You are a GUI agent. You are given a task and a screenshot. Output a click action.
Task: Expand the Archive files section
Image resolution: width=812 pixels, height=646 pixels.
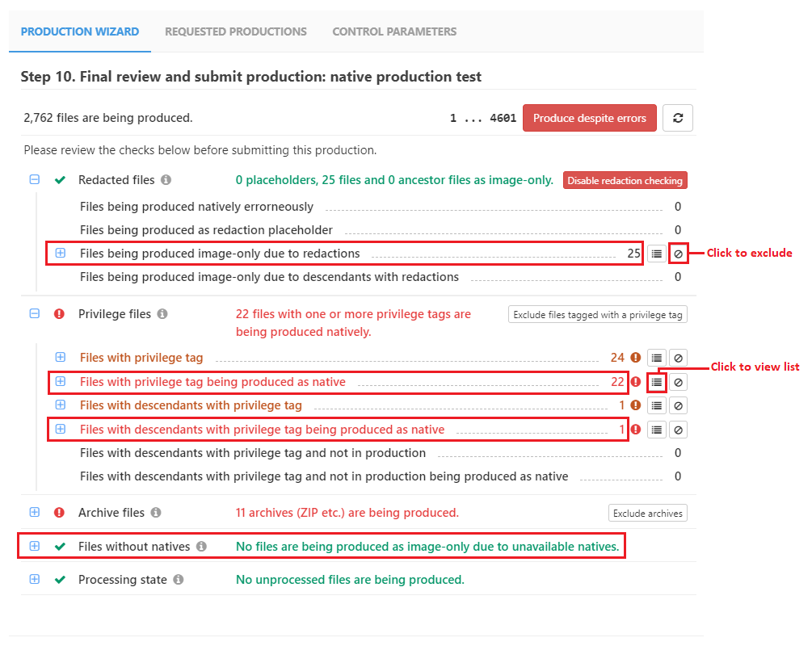[35, 513]
